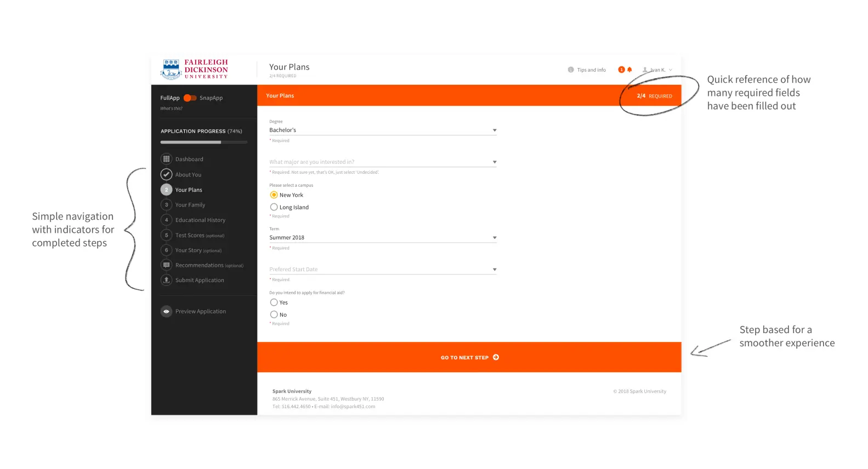This screenshot has height=469, width=868.
Task: Click Spark University footer name
Action: pos(292,391)
